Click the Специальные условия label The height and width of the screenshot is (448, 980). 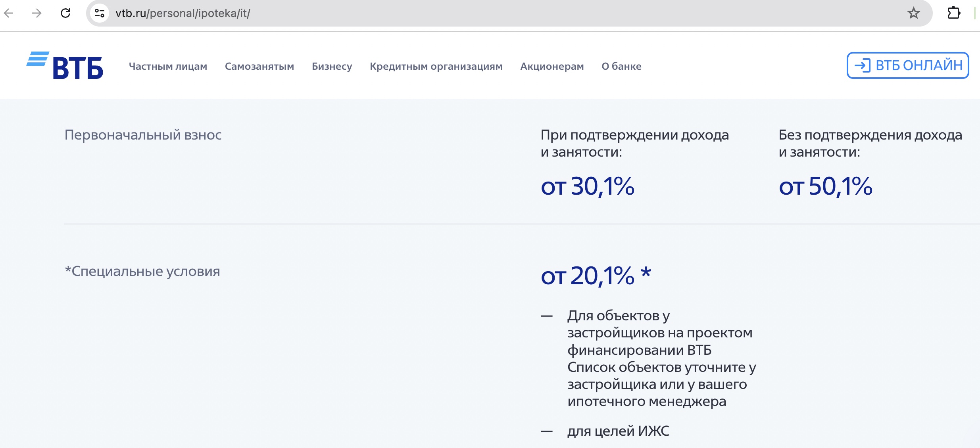pyautogui.click(x=142, y=271)
